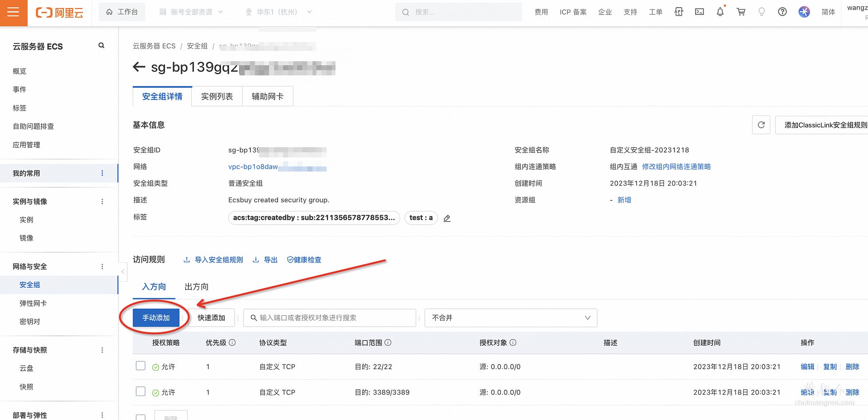Click the 手动添加 button
Image resolution: width=868 pixels, height=420 pixels.
pyautogui.click(x=156, y=318)
